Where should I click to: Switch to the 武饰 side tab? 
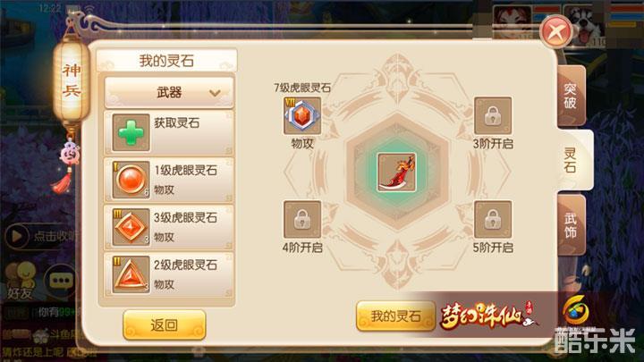pyautogui.click(x=571, y=225)
